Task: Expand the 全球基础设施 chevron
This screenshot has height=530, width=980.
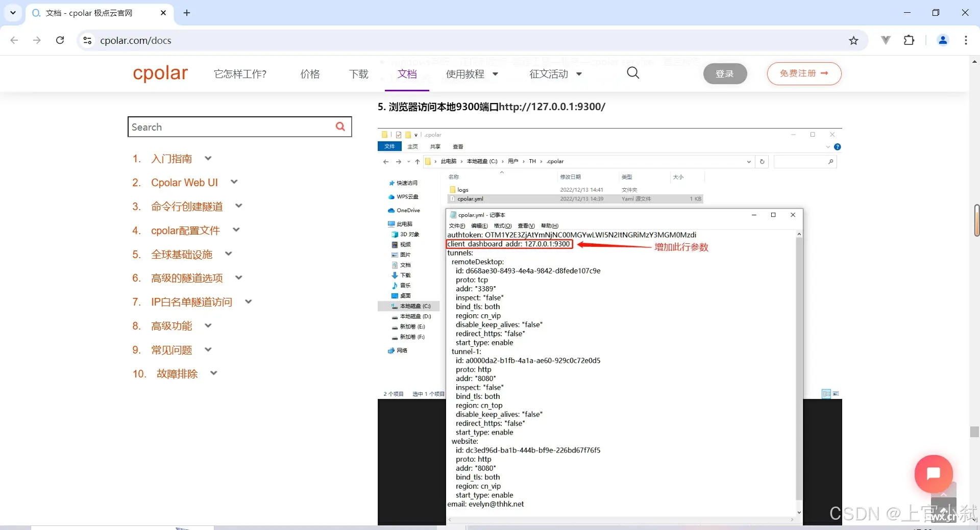Action: (228, 254)
